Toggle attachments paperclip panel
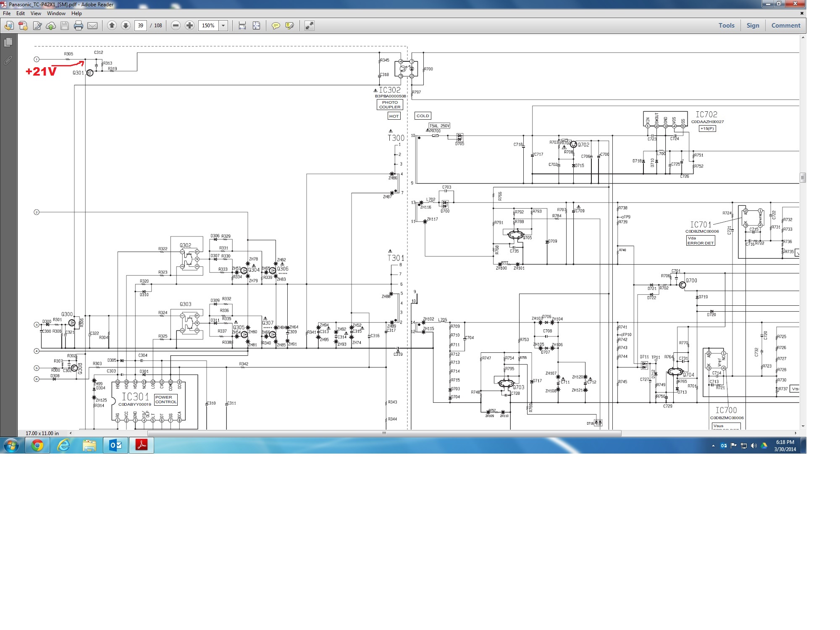The image size is (840, 630). [x=8, y=60]
